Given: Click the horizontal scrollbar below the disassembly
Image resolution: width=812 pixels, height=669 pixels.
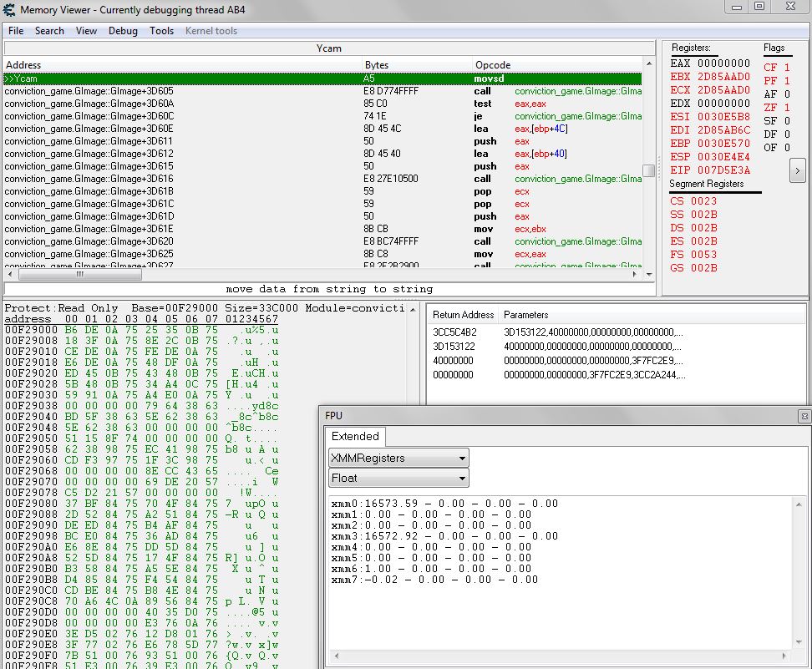Looking at the screenshot, I should point(78,273).
